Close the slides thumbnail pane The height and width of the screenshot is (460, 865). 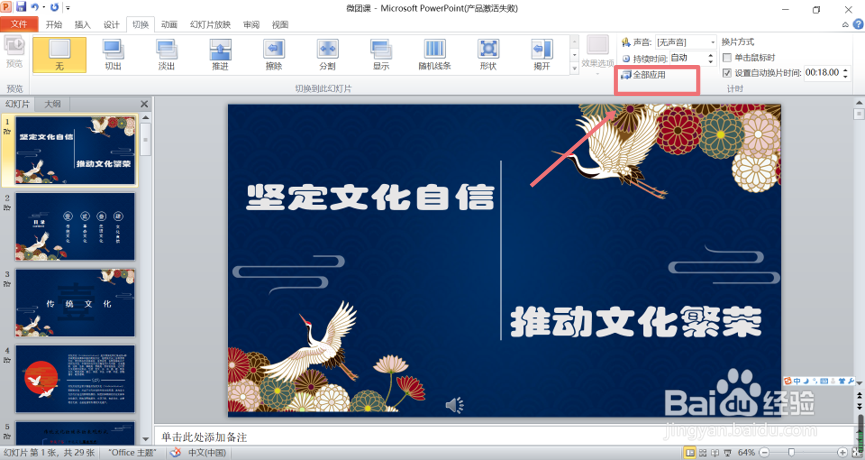[145, 104]
